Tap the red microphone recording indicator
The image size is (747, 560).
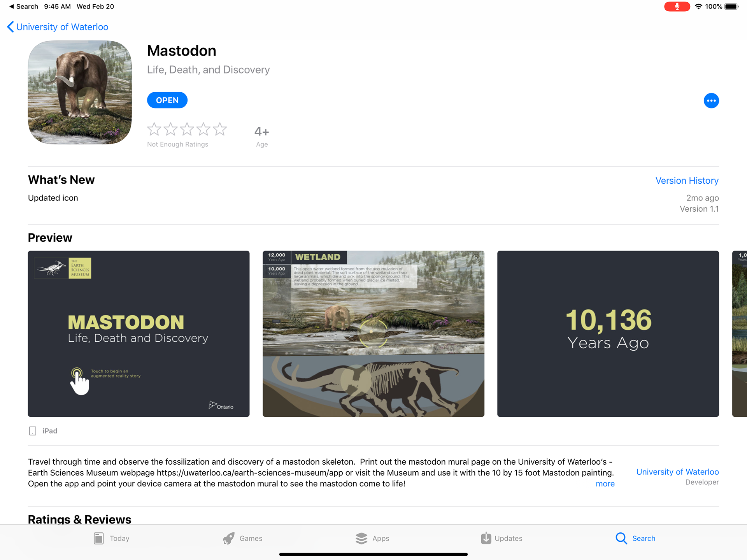coord(677,7)
